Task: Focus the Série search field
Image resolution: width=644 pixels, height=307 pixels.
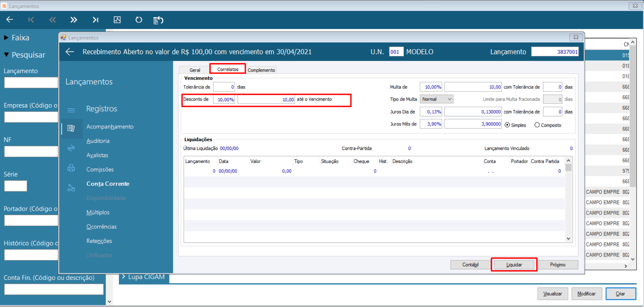Action: pos(15,186)
